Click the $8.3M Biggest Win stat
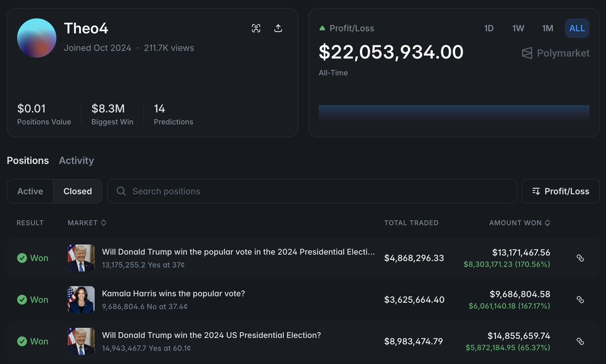Viewport: 606px width, 364px height. (x=113, y=114)
